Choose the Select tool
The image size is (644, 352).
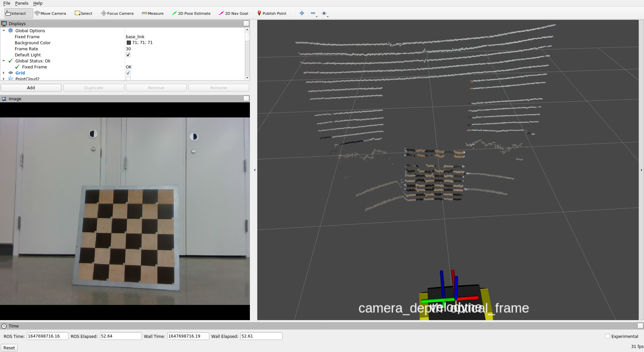pos(84,13)
